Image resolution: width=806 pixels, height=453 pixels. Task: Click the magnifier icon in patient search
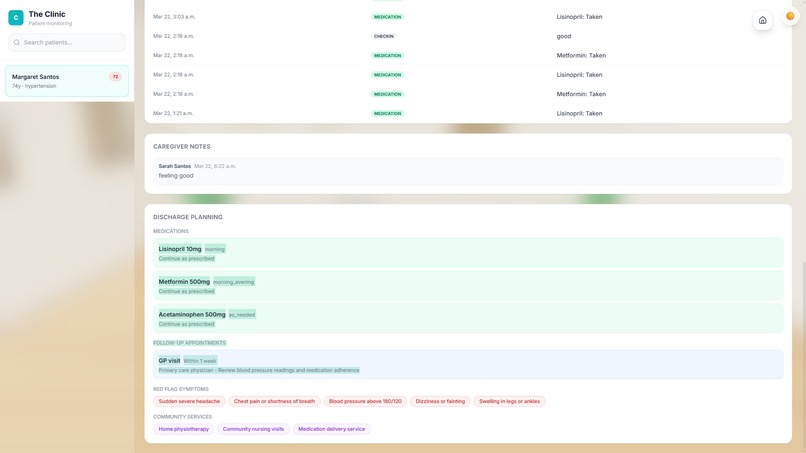pyautogui.click(x=17, y=43)
